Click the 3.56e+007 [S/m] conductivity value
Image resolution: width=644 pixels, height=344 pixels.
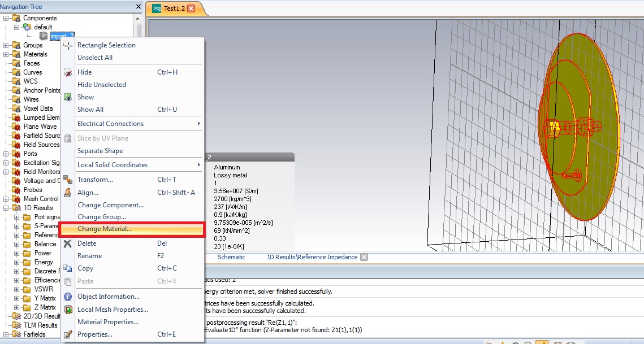click(x=236, y=191)
